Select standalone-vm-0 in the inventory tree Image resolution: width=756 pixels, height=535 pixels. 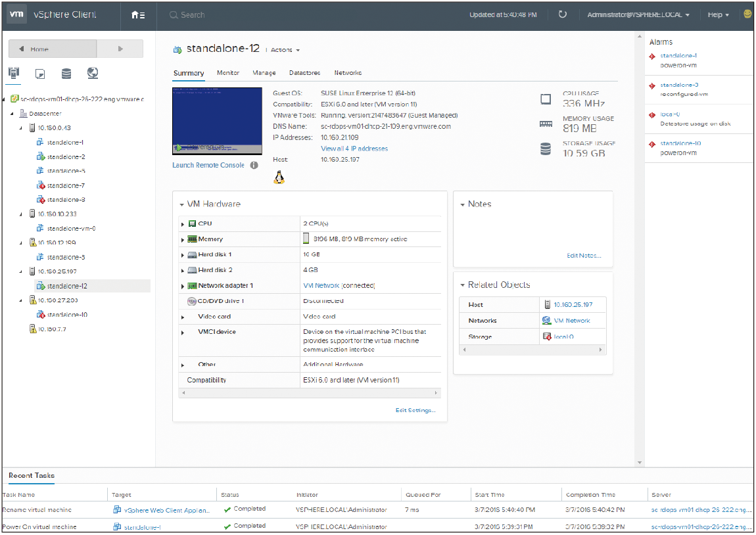tap(72, 229)
